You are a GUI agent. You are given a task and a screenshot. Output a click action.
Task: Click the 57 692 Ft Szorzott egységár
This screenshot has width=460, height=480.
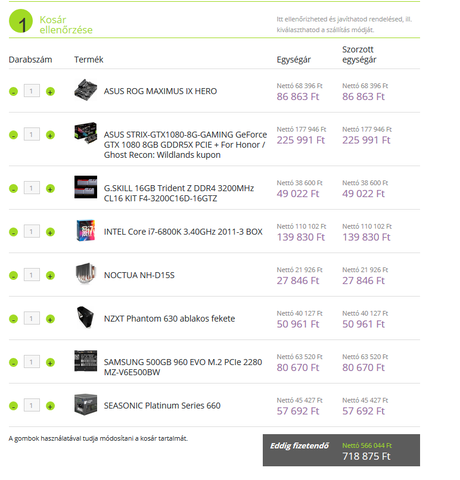click(364, 411)
